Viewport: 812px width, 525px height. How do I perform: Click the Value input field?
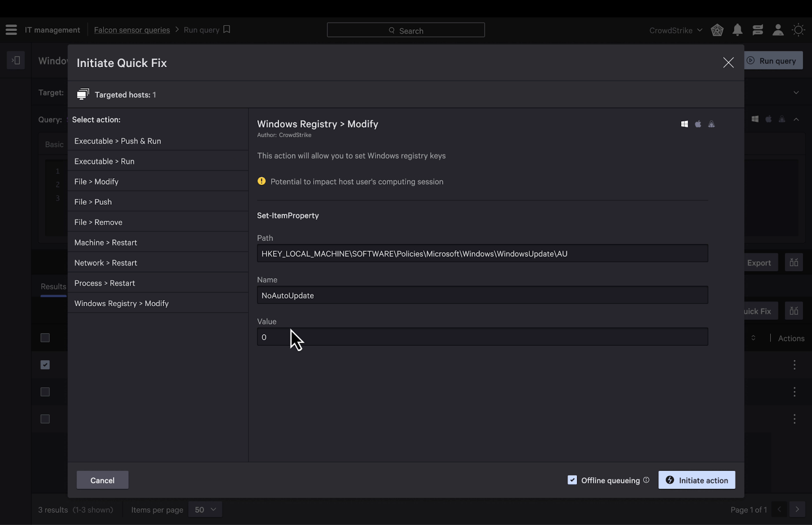point(482,337)
